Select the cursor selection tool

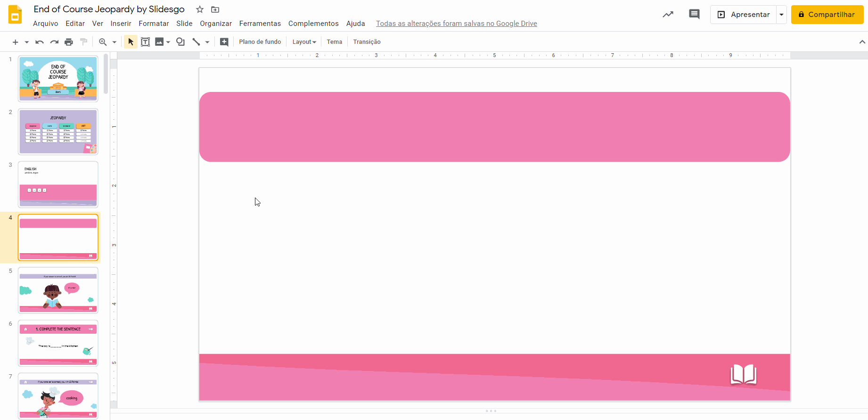[131, 42]
